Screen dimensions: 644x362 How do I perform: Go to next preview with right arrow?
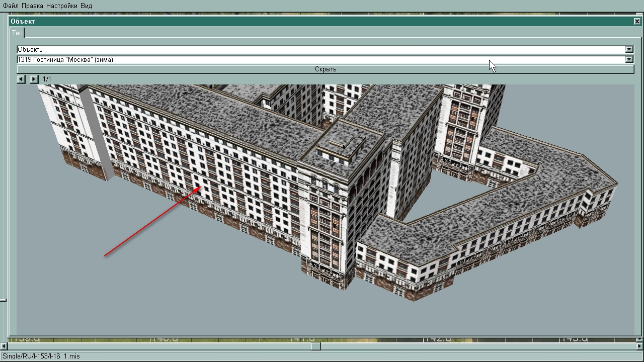34,79
